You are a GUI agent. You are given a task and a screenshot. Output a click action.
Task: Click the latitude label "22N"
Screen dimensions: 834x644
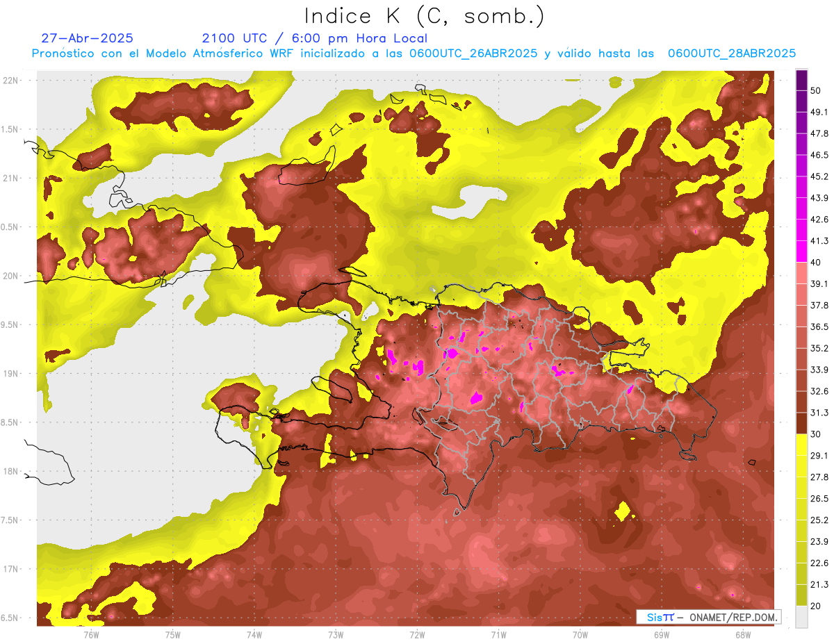12,80
